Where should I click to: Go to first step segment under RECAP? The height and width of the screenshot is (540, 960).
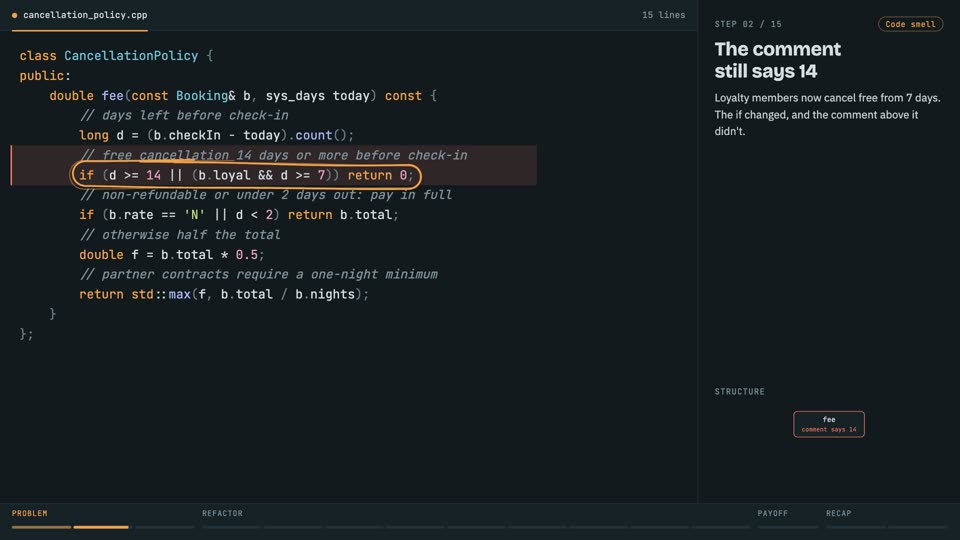tap(855, 527)
